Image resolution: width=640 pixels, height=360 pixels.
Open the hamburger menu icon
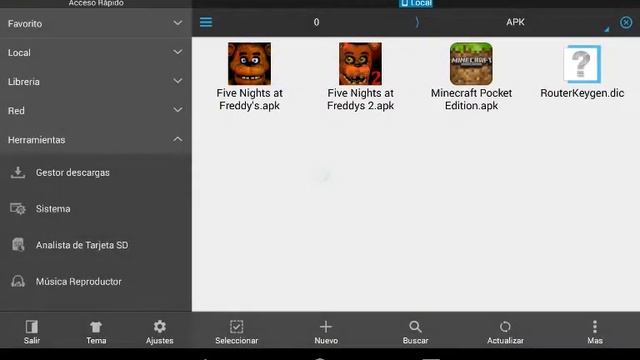pyautogui.click(x=206, y=22)
